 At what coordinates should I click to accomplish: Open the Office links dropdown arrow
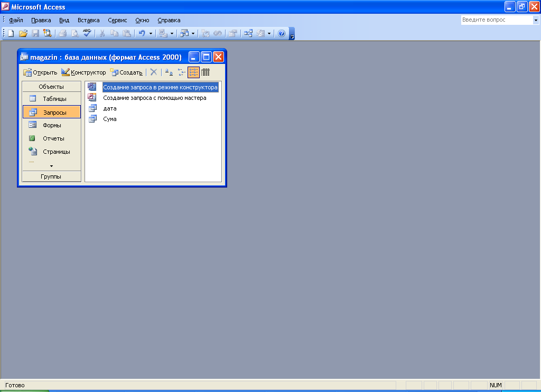coord(172,33)
